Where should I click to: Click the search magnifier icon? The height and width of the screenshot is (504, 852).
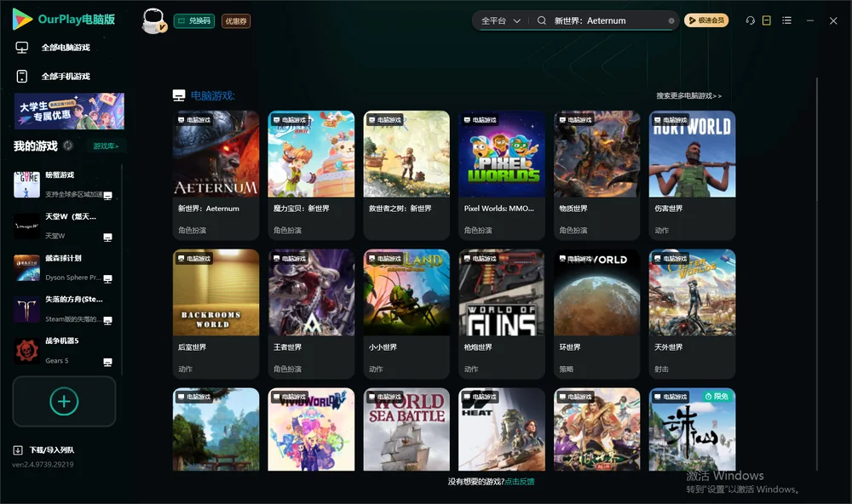coord(541,20)
